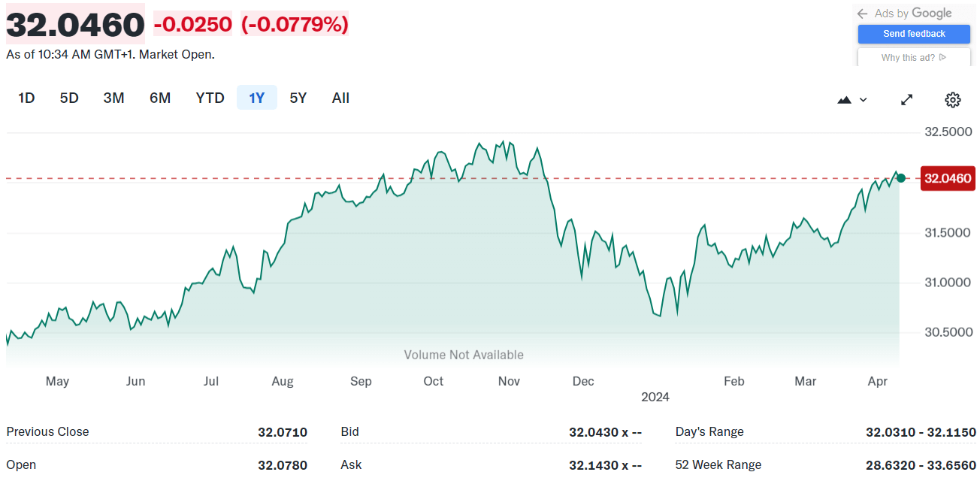Select the YTD range tab
The width and height of the screenshot is (980, 478).
click(x=210, y=98)
